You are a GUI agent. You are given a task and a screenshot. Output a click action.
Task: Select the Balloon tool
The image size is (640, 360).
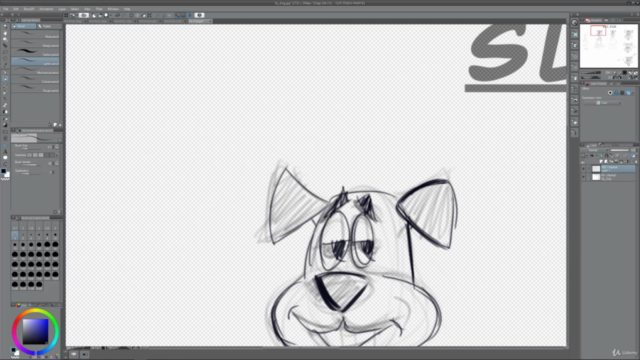tap(5, 158)
